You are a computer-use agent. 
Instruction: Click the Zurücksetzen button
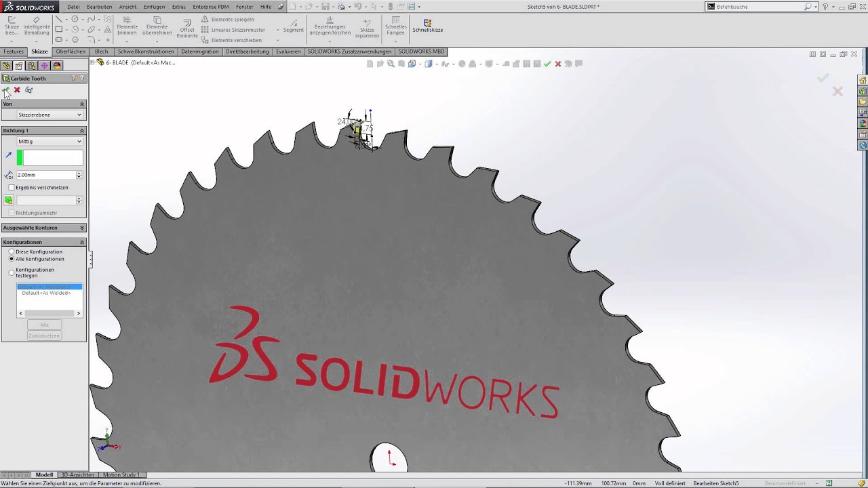tap(44, 335)
